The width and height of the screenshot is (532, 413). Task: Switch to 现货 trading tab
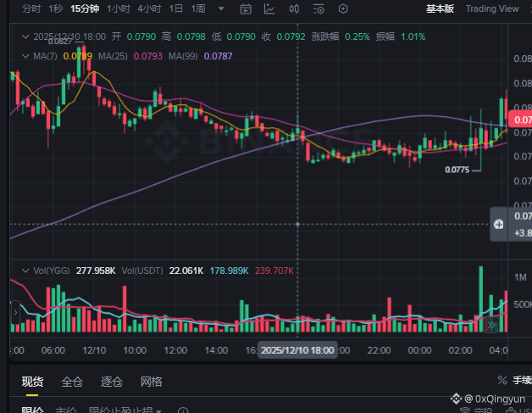(x=33, y=382)
